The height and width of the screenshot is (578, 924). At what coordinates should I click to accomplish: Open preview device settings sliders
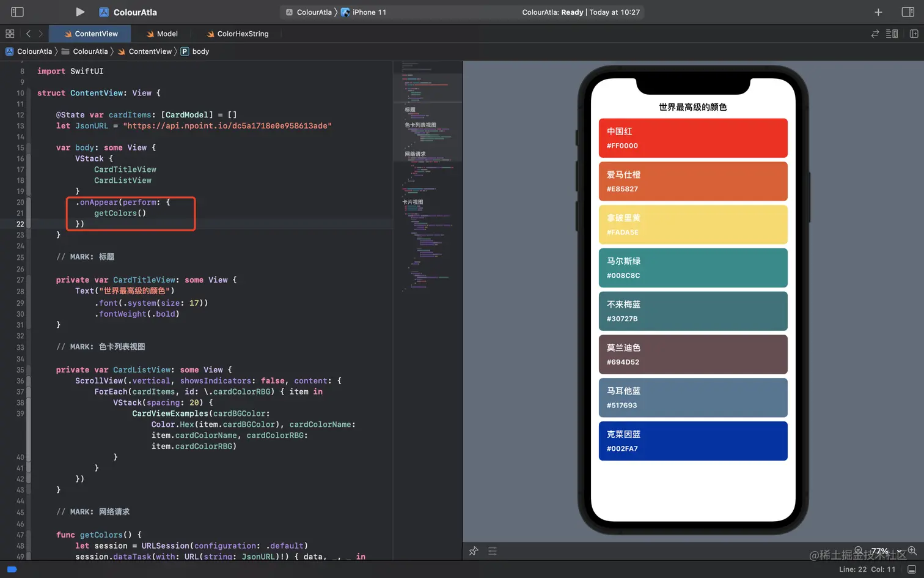click(493, 551)
